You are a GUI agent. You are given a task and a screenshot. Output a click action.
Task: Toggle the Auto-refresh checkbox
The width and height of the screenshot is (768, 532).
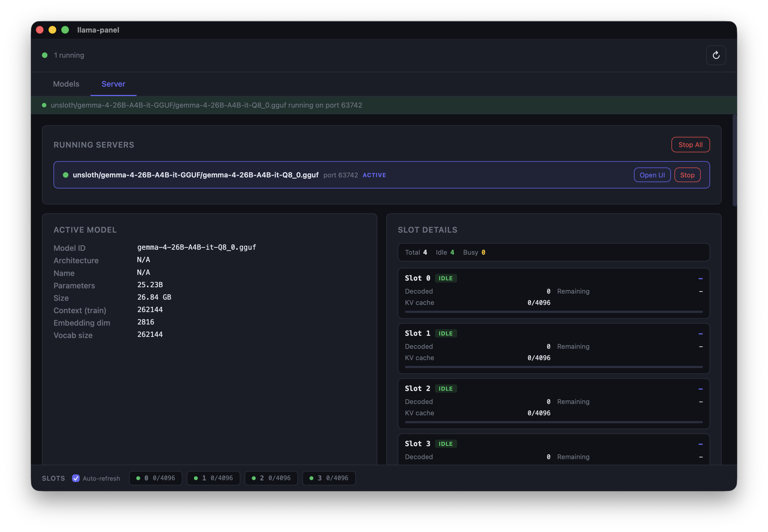pos(76,478)
